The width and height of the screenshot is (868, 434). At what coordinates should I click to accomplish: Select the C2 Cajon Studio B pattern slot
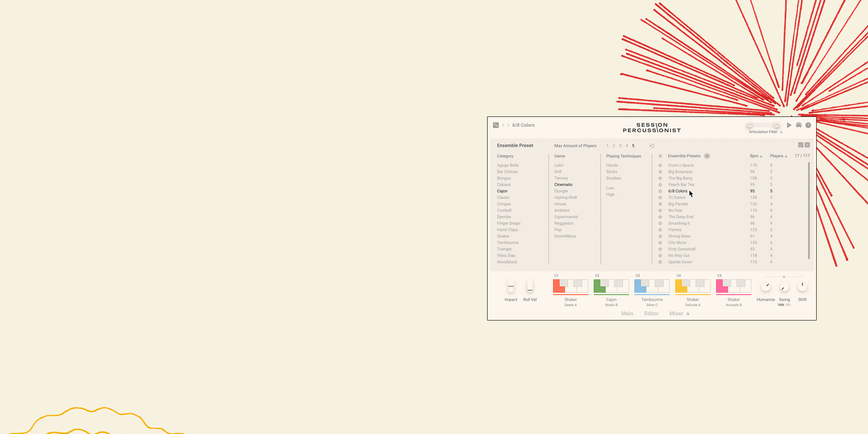611,286
